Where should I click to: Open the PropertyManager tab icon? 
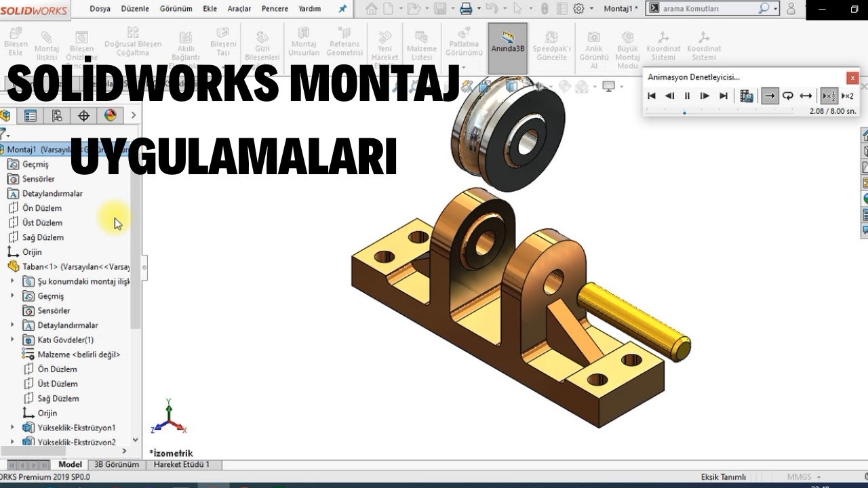coord(30,116)
